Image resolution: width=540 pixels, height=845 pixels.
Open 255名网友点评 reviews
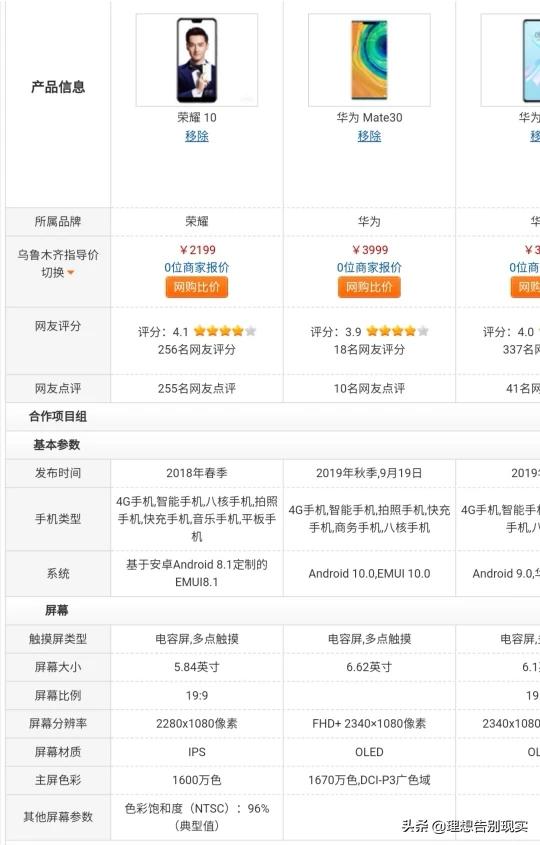pos(197,389)
